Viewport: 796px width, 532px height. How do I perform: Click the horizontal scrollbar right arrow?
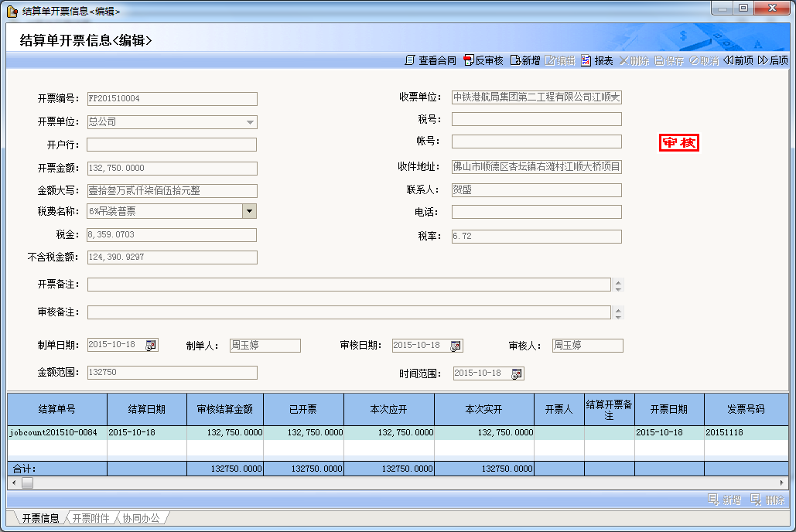click(x=781, y=483)
